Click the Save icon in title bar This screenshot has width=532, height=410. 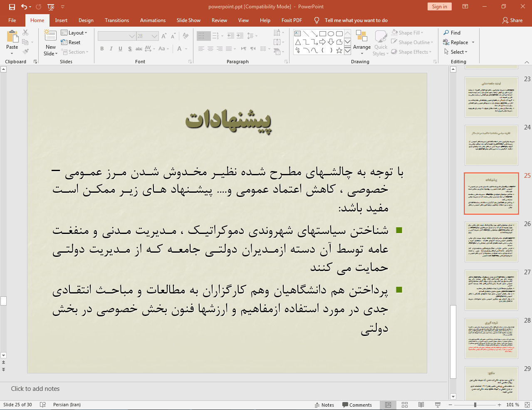point(12,7)
